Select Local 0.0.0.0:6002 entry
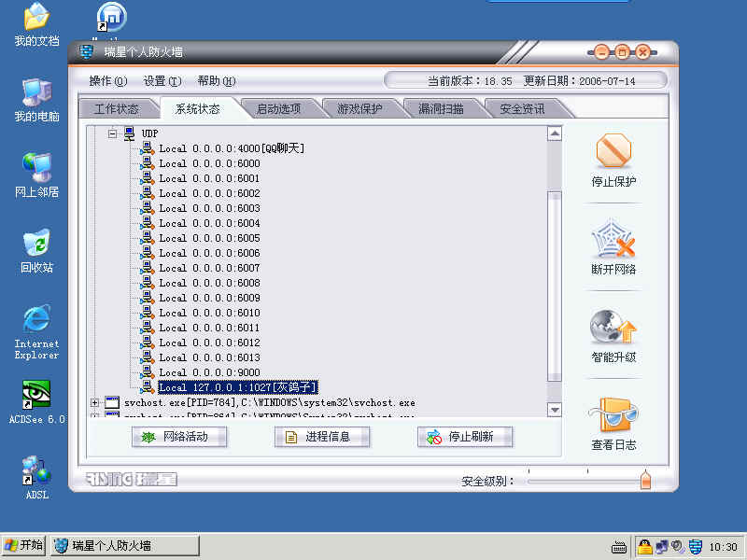The image size is (747, 560). coord(209,193)
